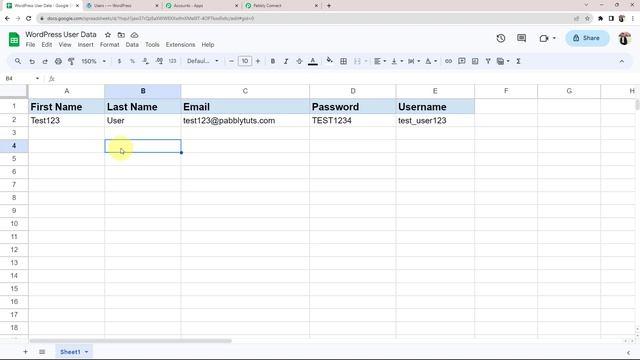This screenshot has width=640, height=360.
Task: Add a new sheet with plus button
Action: pyautogui.click(x=25, y=351)
